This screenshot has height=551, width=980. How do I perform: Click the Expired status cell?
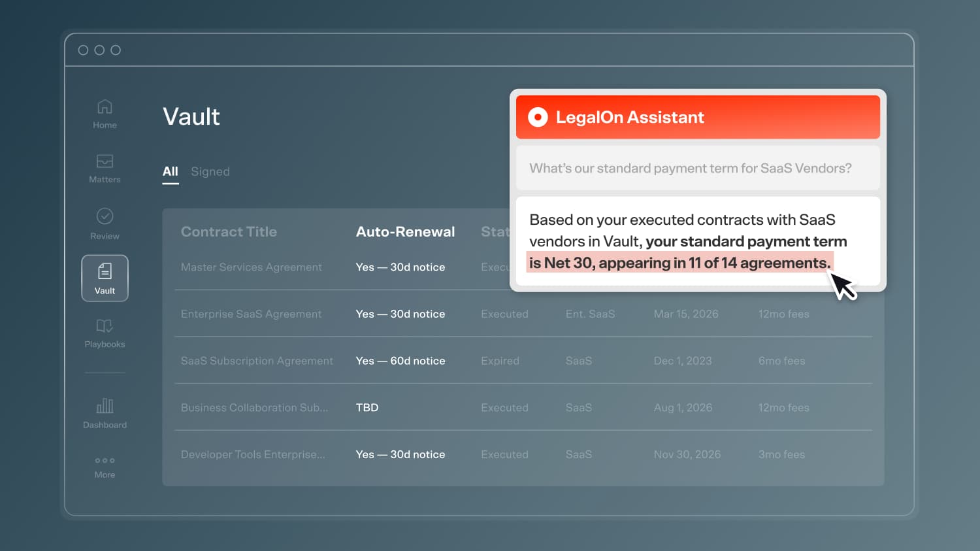pyautogui.click(x=500, y=361)
